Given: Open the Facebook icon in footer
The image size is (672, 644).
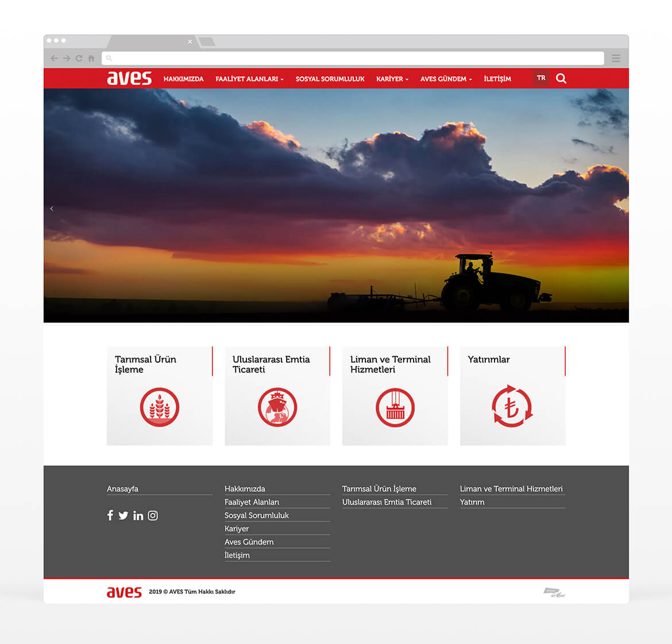Looking at the screenshot, I should tap(110, 515).
